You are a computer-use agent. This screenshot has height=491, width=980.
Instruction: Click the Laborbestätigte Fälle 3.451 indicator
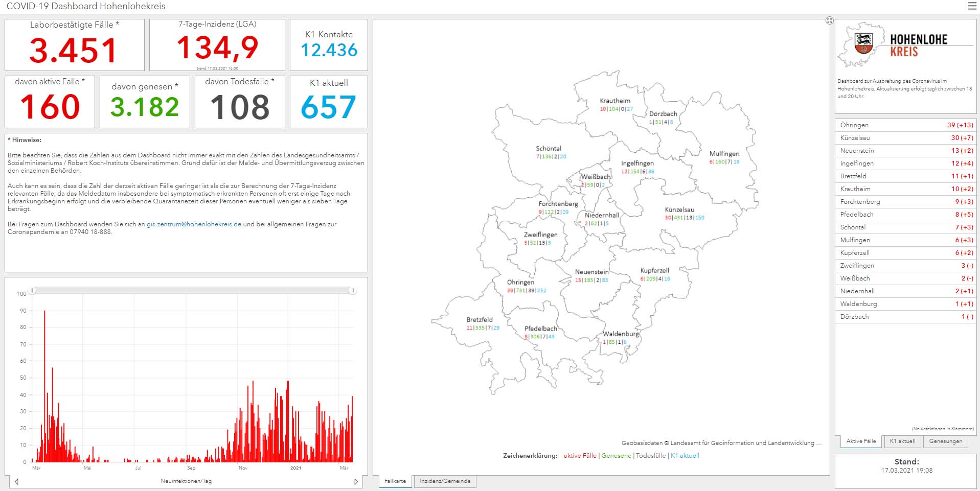tap(74, 45)
